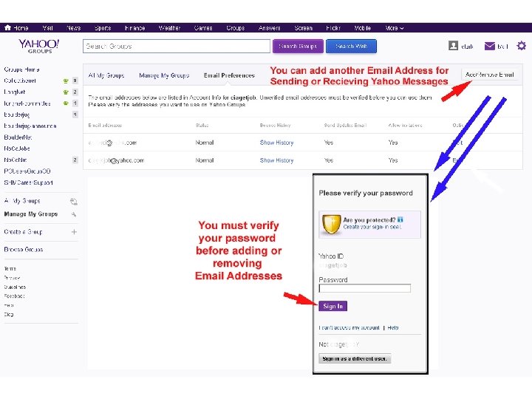This screenshot has width=532, height=399.
Task: Show History for the first email address
Action: point(276,143)
